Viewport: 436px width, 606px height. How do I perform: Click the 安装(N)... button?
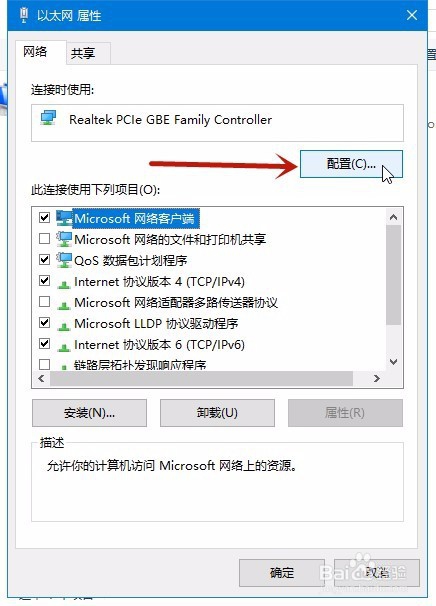click(x=89, y=413)
